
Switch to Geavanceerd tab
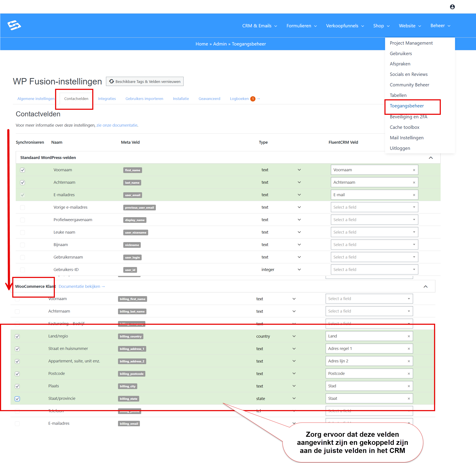(x=209, y=99)
